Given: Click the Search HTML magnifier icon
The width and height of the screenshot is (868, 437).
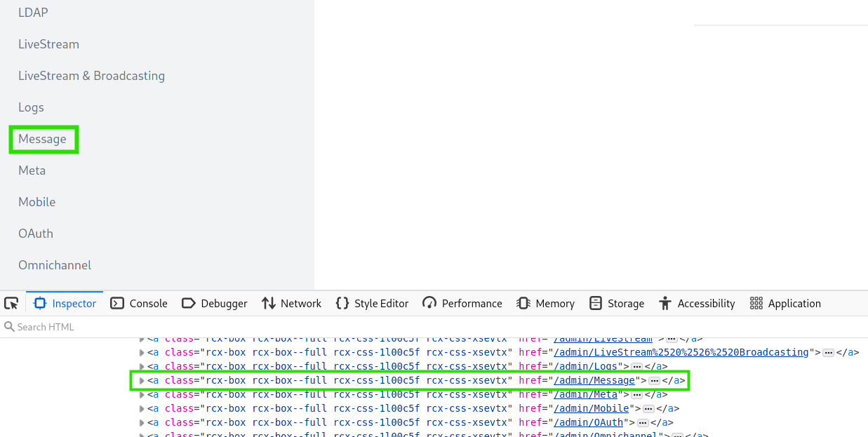Looking at the screenshot, I should (x=9, y=327).
